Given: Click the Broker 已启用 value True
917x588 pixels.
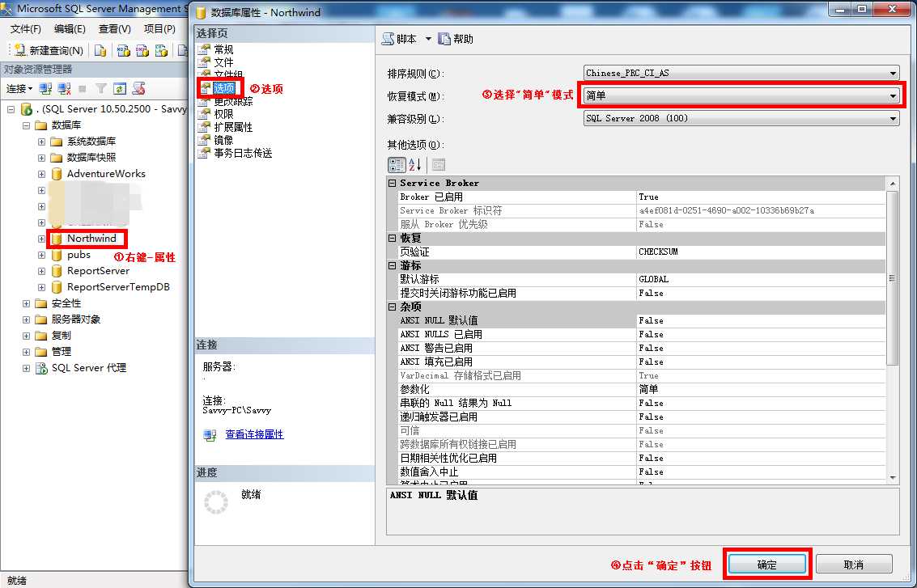Looking at the screenshot, I should point(761,197).
